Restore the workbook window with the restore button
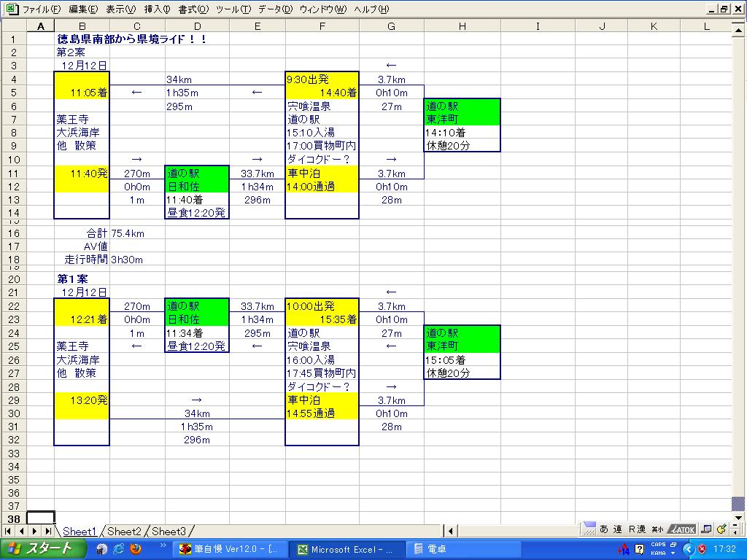Screen dimensions: 747x560 tap(724, 9)
